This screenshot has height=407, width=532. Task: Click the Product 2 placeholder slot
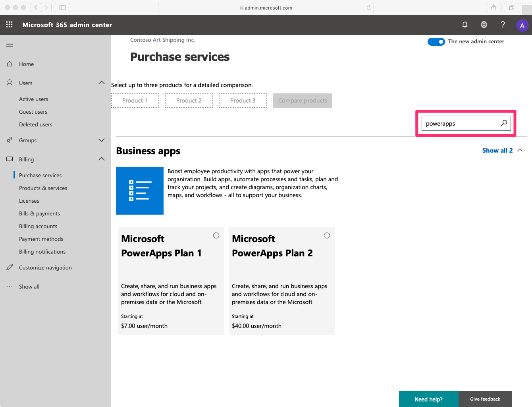[189, 101]
